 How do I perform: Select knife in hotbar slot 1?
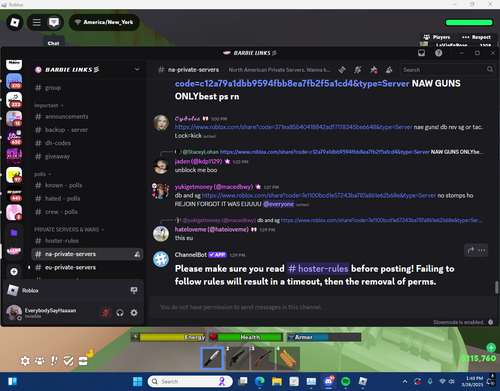pos(212,358)
